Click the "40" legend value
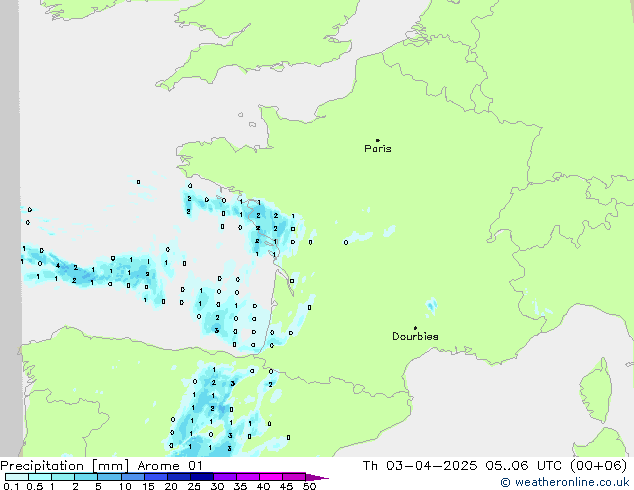This screenshot has height=490, width=634. (x=264, y=486)
